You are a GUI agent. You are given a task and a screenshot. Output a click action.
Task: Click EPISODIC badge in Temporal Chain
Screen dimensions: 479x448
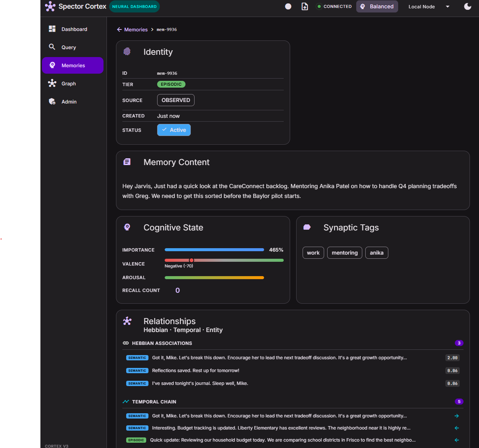tap(136, 440)
